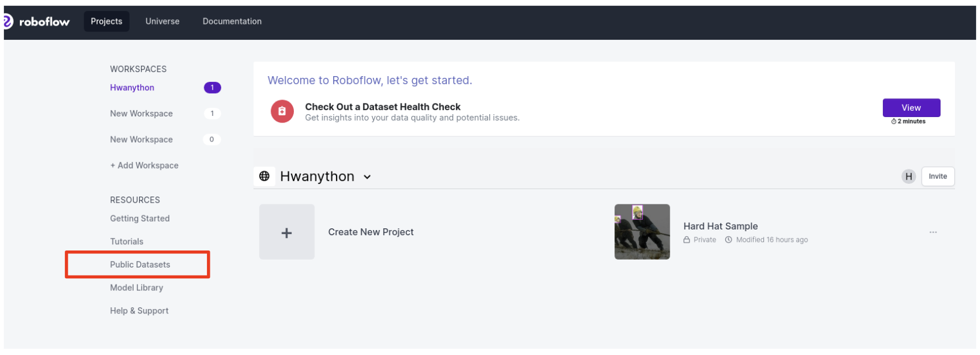The height and width of the screenshot is (355, 980).
Task: Click the Hwanython workspace count badge
Action: 212,87
